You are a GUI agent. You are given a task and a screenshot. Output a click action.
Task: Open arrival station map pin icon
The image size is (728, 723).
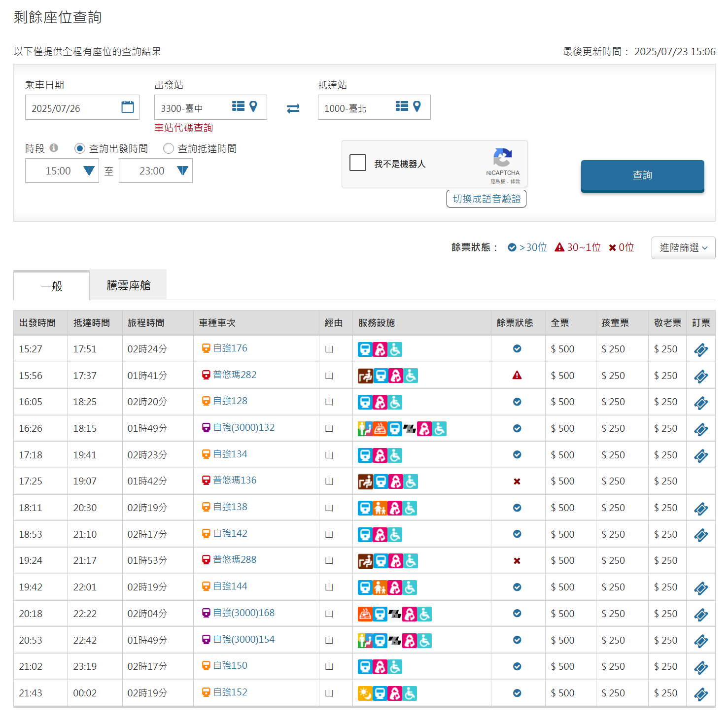click(417, 106)
